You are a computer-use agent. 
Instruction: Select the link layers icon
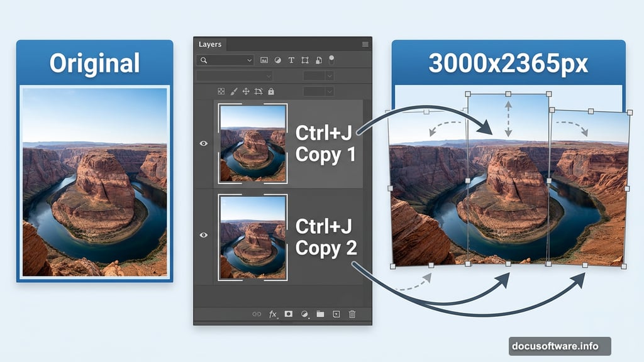(257, 314)
